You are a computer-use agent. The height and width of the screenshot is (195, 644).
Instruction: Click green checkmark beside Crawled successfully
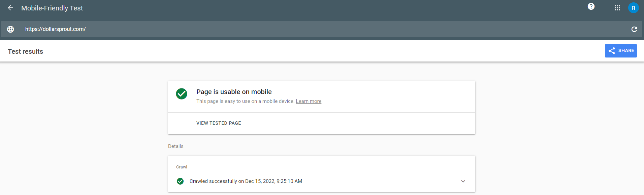coord(180,181)
